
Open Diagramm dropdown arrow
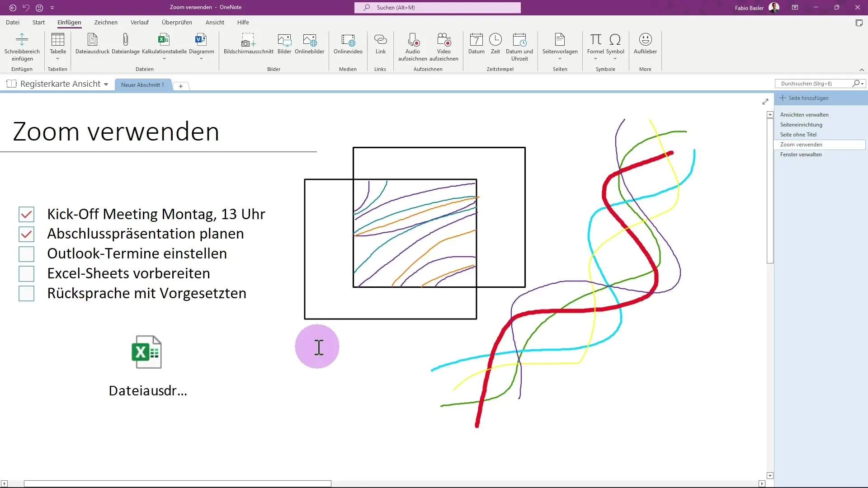(x=201, y=59)
